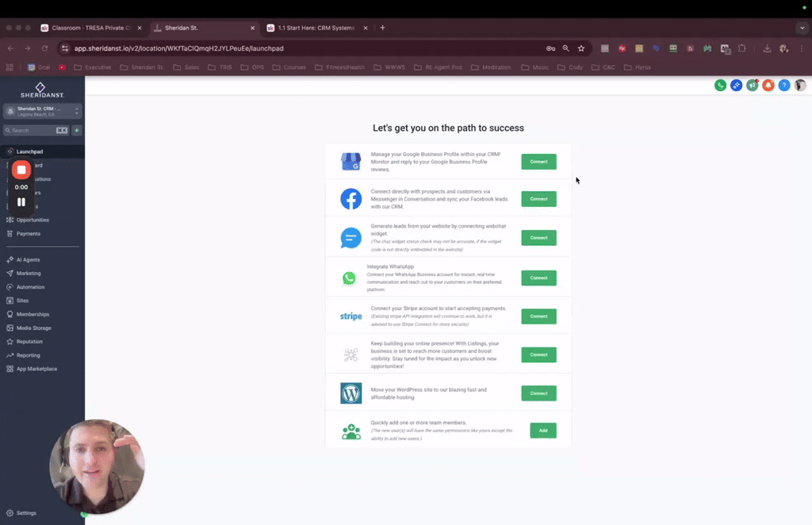Click the Stripe logo
812x525 pixels.
(350, 316)
